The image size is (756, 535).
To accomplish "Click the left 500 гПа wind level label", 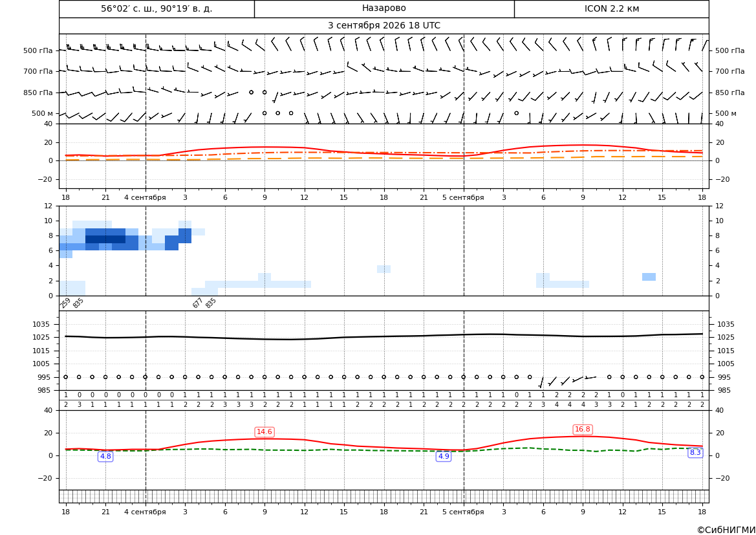I will 38,50.
